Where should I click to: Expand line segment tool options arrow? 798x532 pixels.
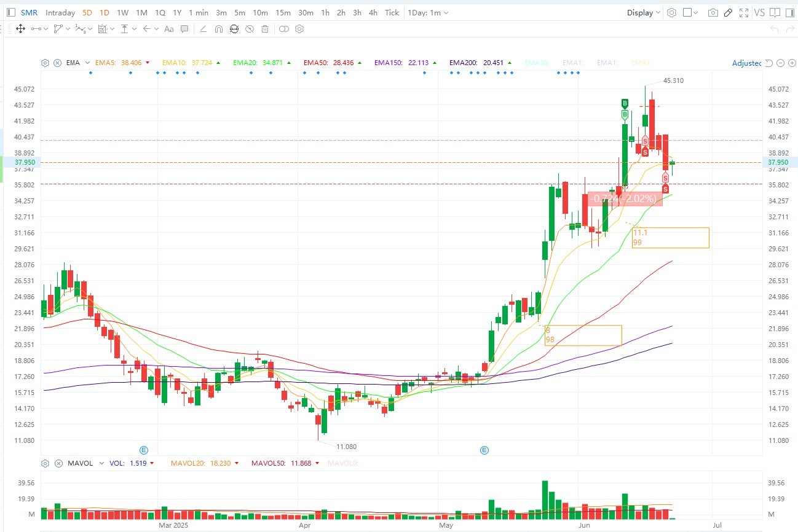(x=46, y=29)
